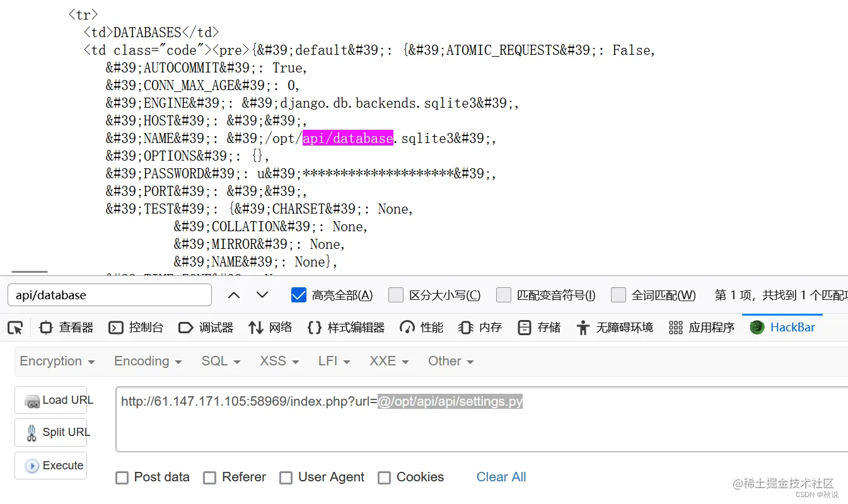Open the Other dropdown menu

pos(451,361)
